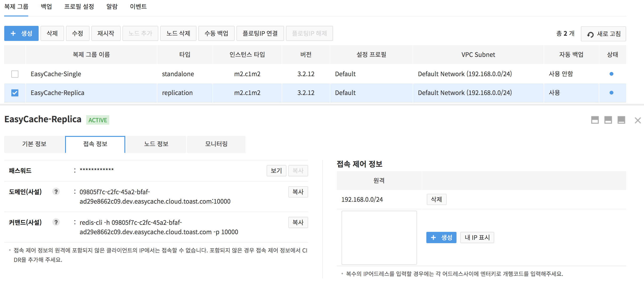Click the 삭제 toolbar button

52,33
